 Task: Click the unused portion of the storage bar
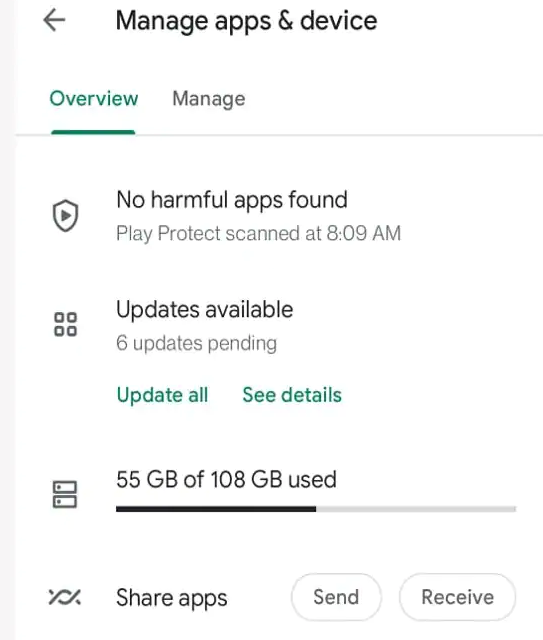(x=416, y=509)
